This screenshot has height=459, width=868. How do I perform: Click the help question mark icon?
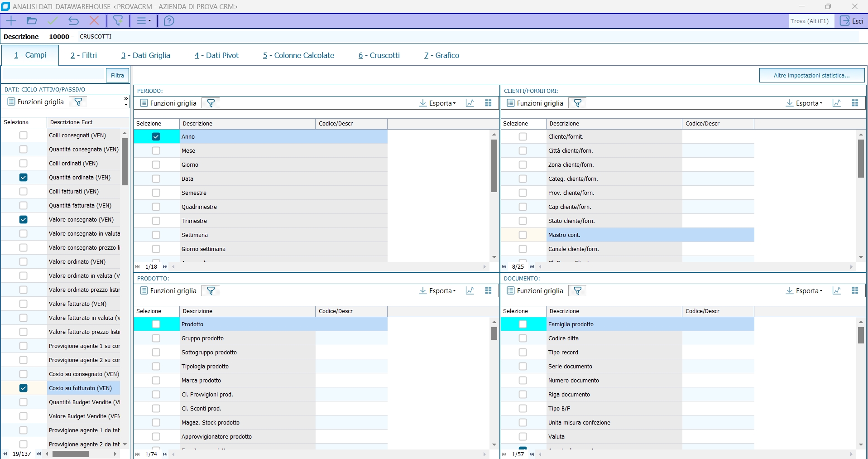point(169,21)
